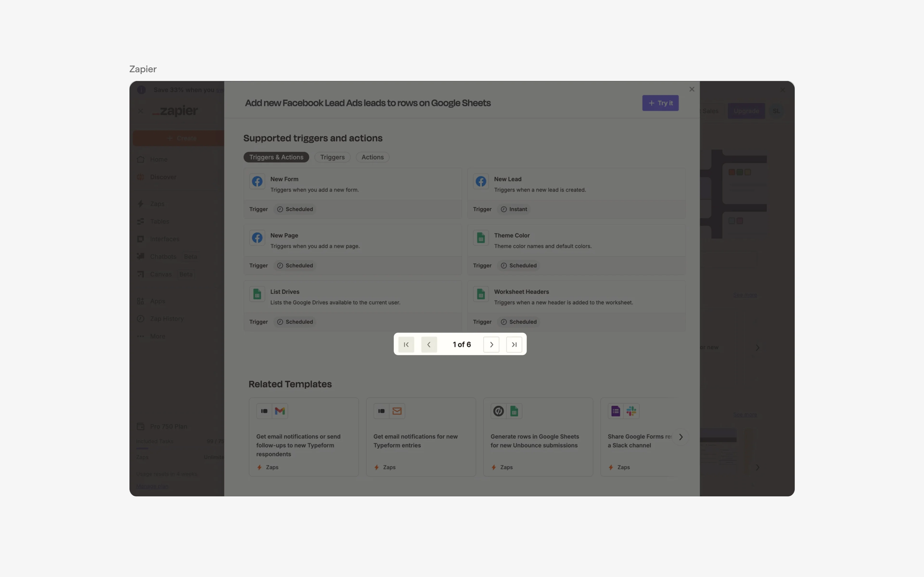Click the Gmail icon on the Typeform template
The image size is (924, 577).
[x=280, y=411]
